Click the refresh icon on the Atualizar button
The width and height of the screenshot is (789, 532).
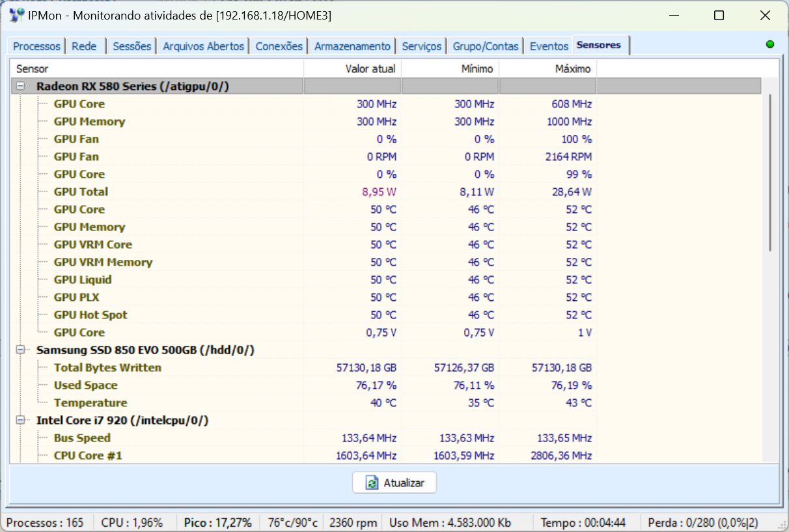pyautogui.click(x=372, y=483)
